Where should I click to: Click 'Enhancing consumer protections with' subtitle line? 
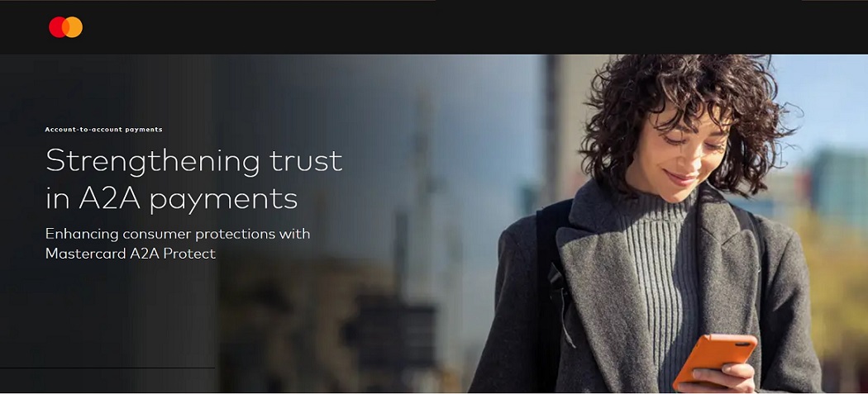point(178,234)
